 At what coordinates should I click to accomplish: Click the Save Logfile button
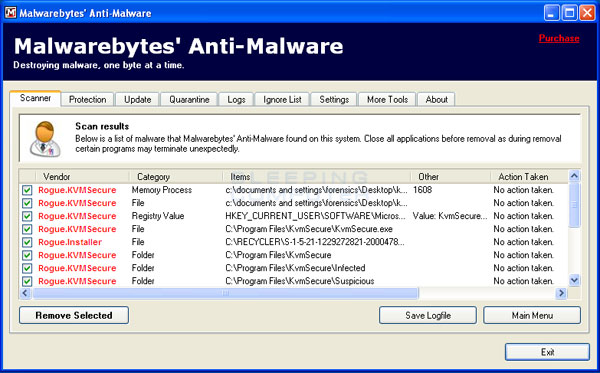click(428, 315)
